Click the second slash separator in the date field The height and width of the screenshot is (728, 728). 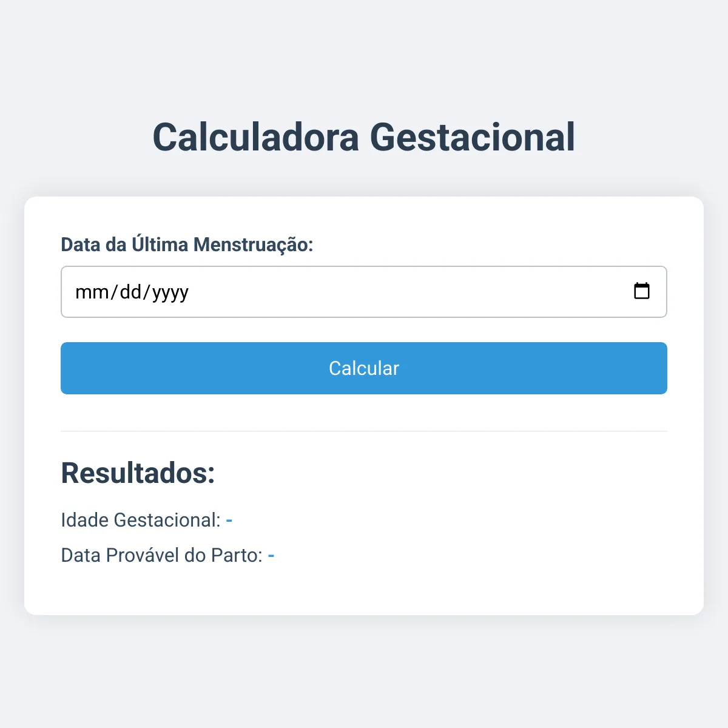click(147, 292)
